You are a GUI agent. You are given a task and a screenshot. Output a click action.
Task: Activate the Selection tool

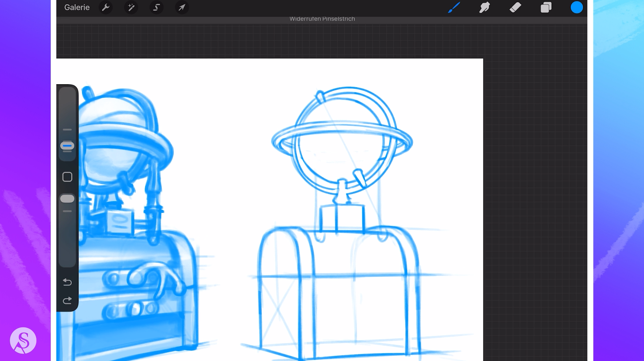pyautogui.click(x=156, y=7)
